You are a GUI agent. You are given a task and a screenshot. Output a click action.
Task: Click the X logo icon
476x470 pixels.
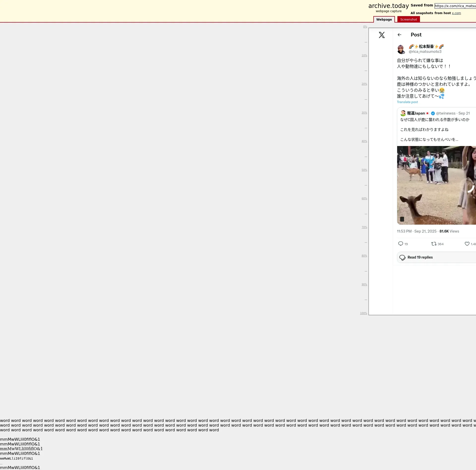[382, 35]
